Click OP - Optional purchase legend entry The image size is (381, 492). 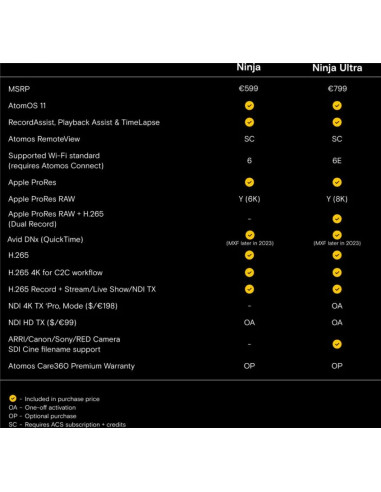(43, 416)
